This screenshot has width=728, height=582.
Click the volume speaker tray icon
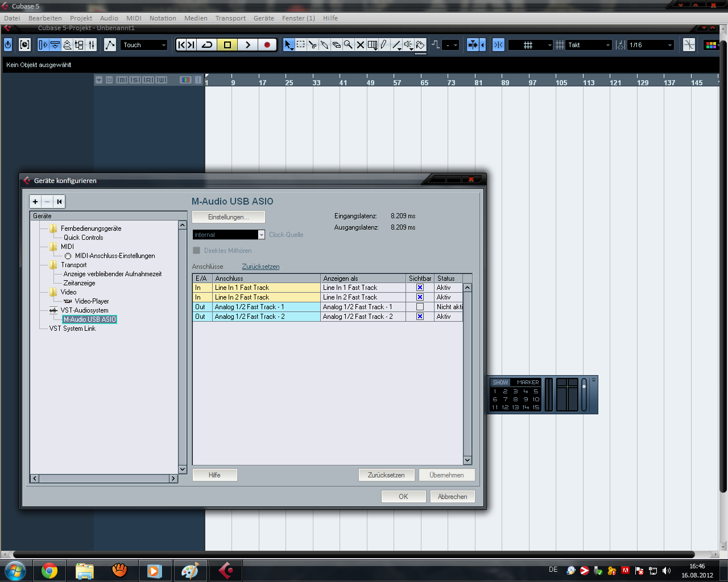[667, 571]
